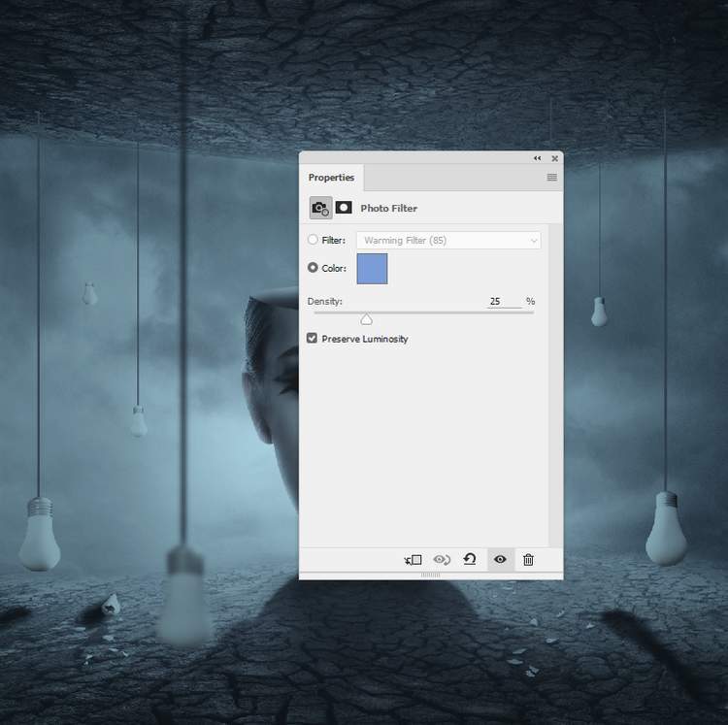This screenshot has width=728, height=725.
Task: View previous state icon
Action: point(442,560)
